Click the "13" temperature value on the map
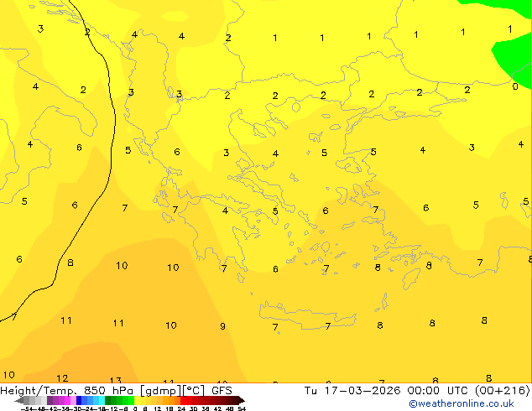The height and width of the screenshot is (411, 532). [116, 380]
